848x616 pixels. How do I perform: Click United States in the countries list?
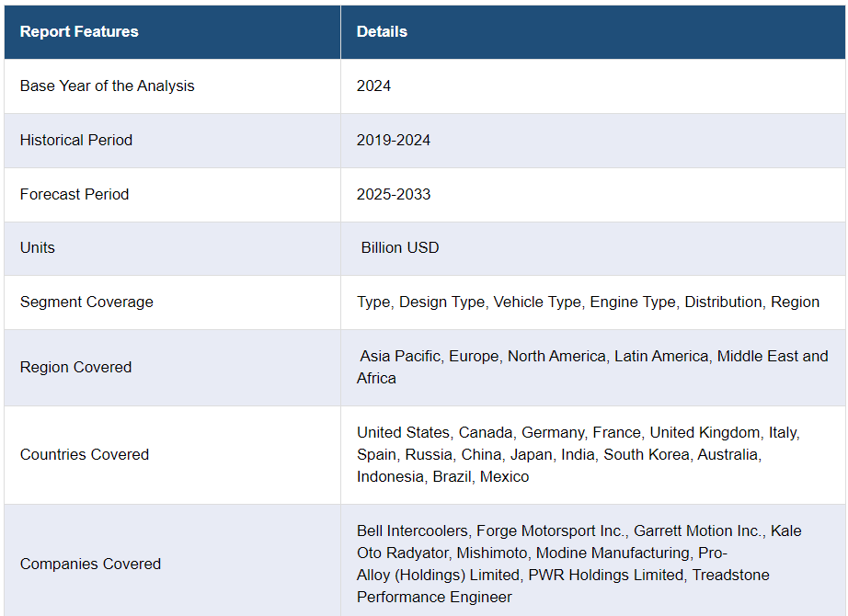pyautogui.click(x=403, y=432)
